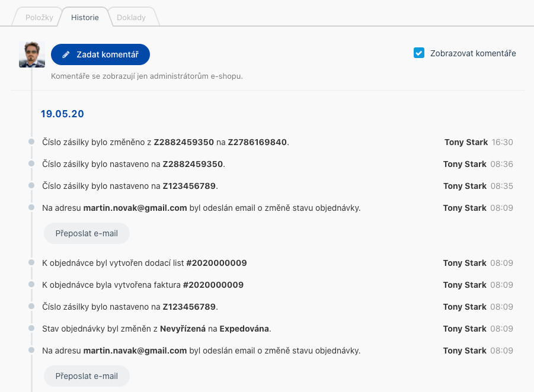Click the Zobrazovat komentáře label
Viewport: 534px width, 392px height.
coord(473,53)
